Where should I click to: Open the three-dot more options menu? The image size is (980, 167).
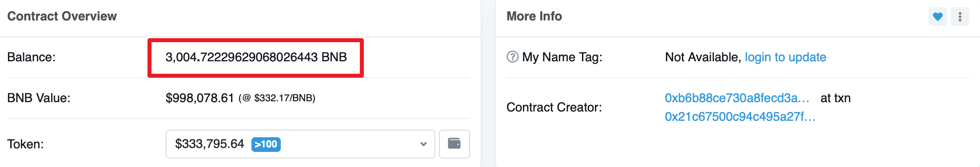(x=960, y=17)
